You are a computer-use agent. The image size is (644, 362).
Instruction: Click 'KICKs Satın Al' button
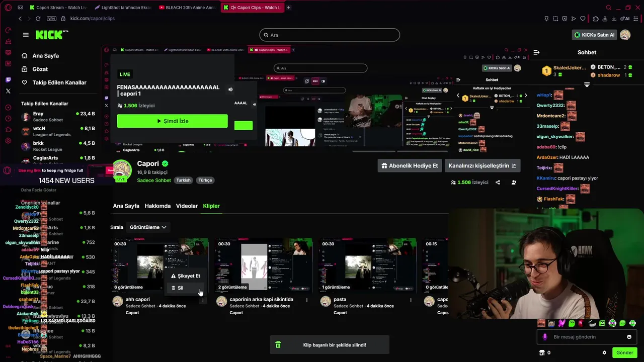(x=595, y=35)
